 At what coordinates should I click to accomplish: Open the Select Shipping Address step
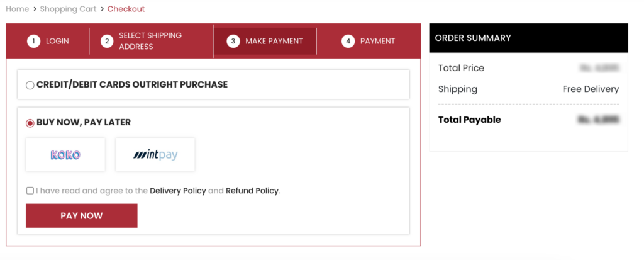pyautogui.click(x=150, y=42)
